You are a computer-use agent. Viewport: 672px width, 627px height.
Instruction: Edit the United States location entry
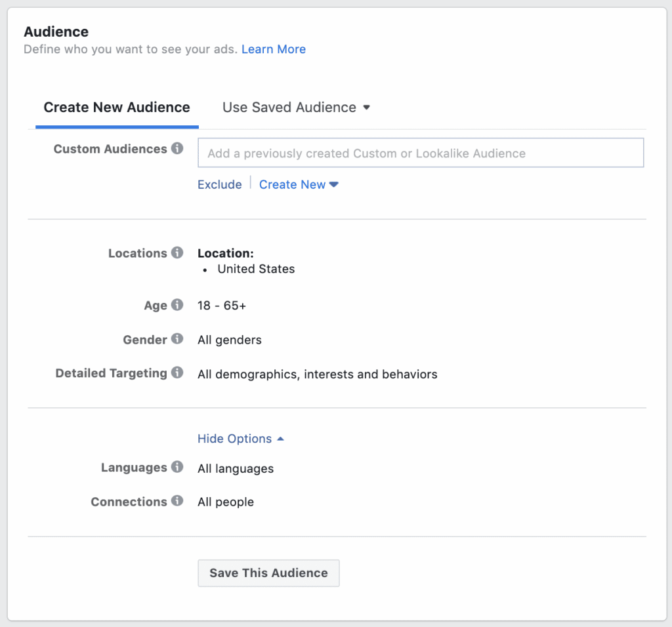coord(256,269)
